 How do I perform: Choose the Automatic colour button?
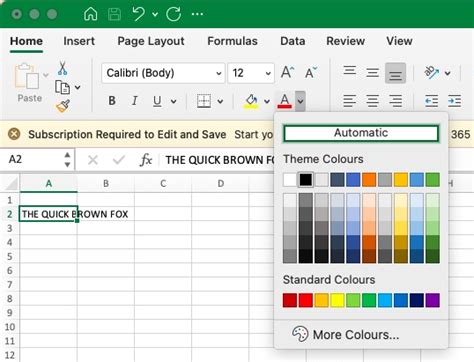point(361,133)
